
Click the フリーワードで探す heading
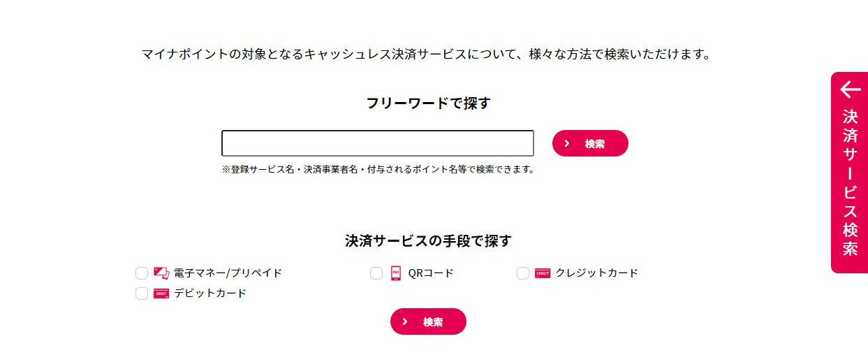point(429,103)
